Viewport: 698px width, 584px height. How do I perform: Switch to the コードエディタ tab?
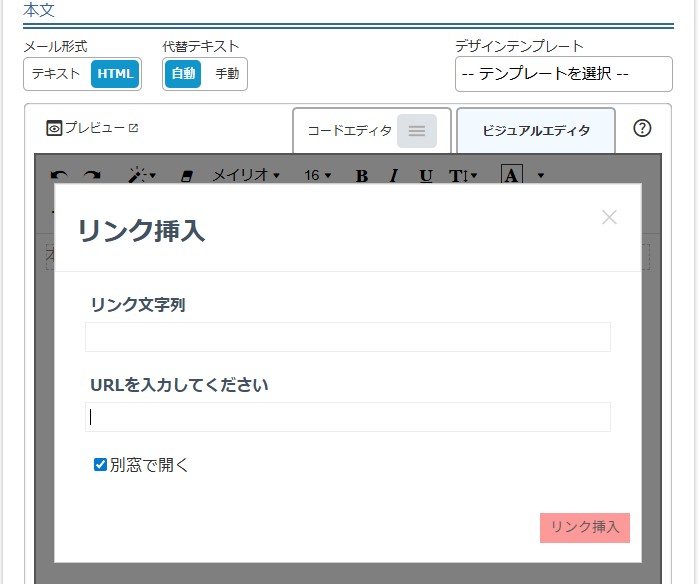tap(371, 131)
